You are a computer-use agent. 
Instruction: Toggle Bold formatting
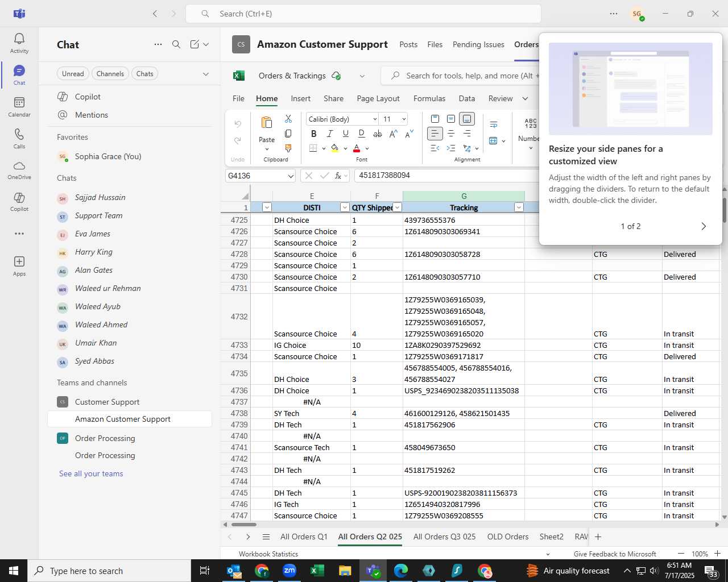(313, 134)
